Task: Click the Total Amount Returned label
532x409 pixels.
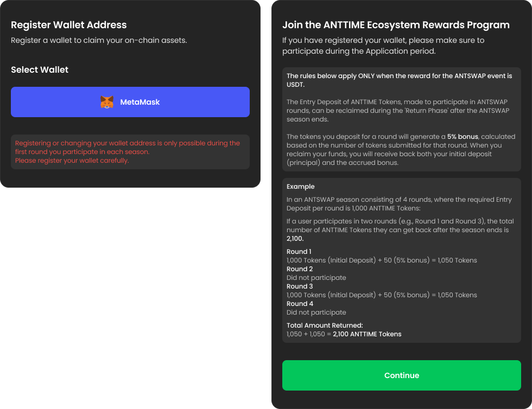Action: [325, 325]
